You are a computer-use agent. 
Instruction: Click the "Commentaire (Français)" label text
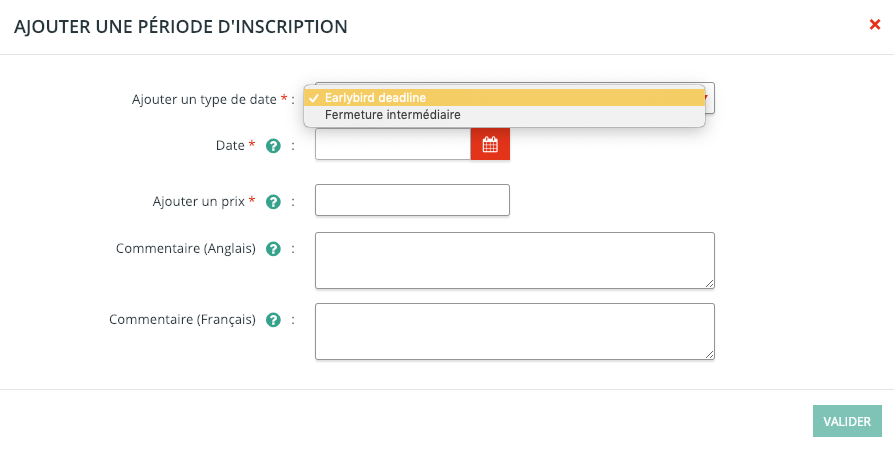[x=182, y=320]
